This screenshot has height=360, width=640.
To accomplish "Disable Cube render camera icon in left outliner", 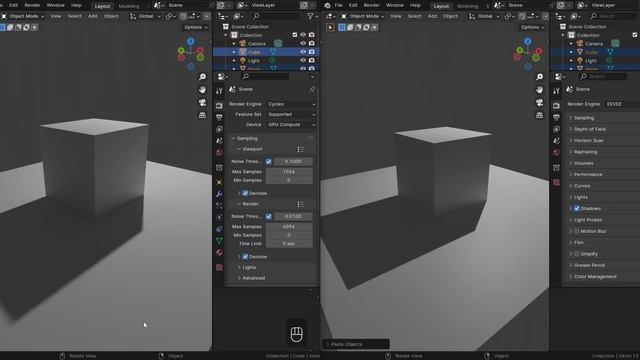I will [x=312, y=52].
